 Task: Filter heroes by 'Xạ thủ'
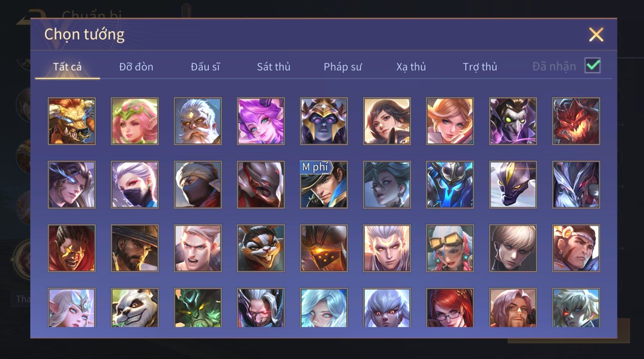[411, 67]
